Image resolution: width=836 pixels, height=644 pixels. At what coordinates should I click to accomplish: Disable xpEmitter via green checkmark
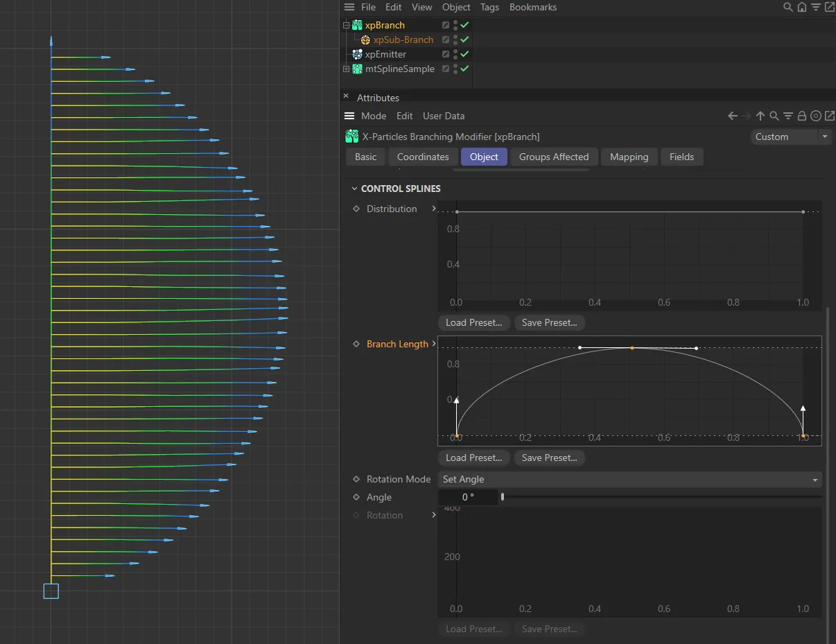(465, 54)
